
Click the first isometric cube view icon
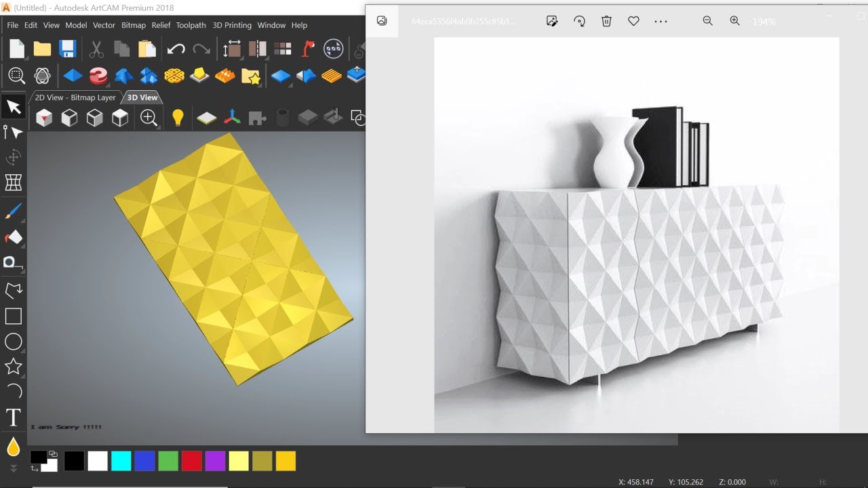44,118
